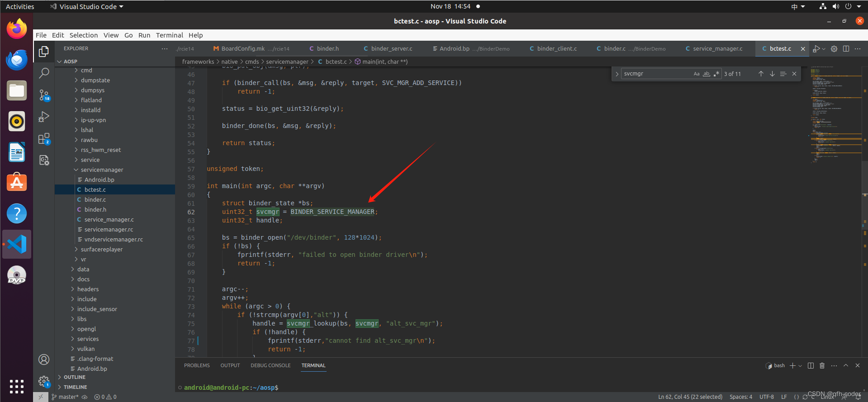Switch to the binder_server.c tab

pyautogui.click(x=388, y=49)
